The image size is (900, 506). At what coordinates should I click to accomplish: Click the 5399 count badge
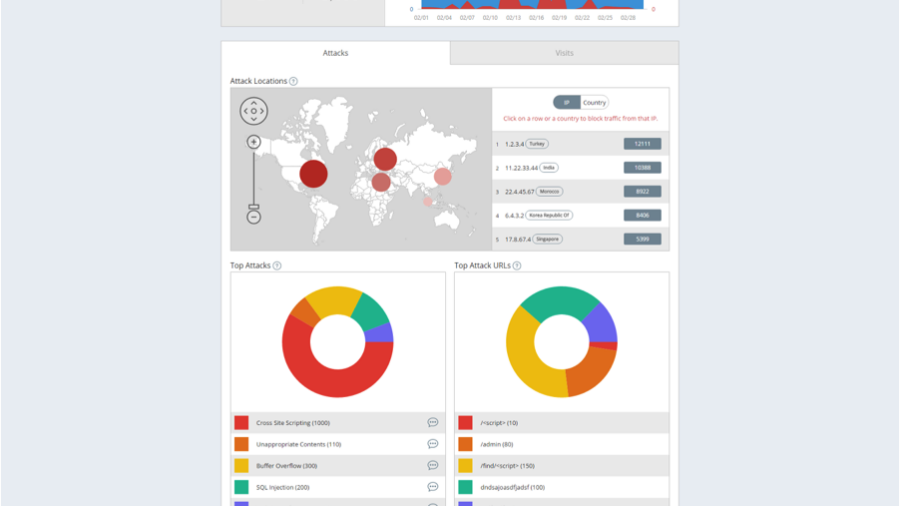[x=642, y=239]
